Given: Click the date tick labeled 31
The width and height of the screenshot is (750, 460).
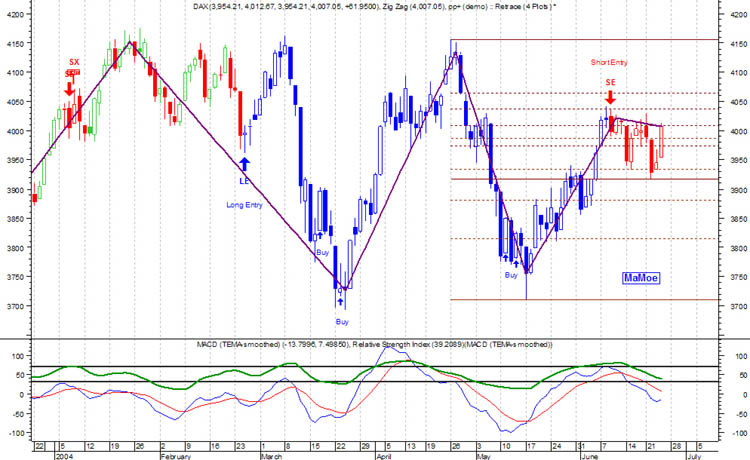Looking at the screenshot, I should [580, 447].
